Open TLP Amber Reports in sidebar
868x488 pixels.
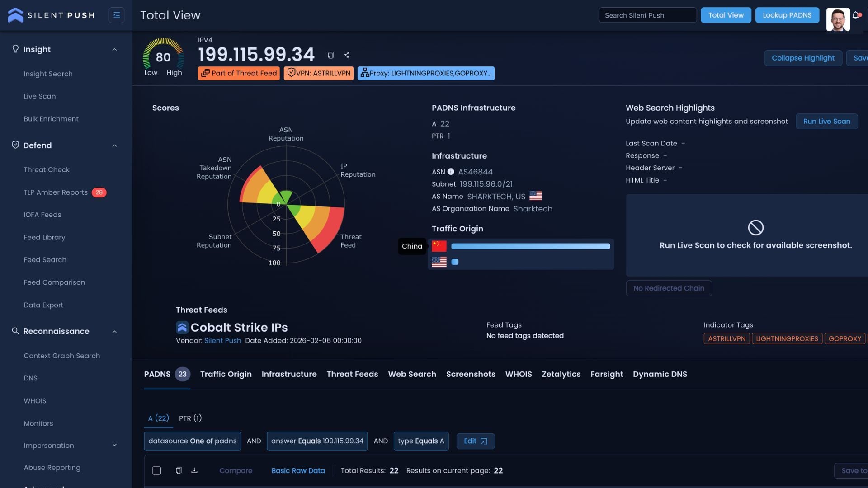(56, 192)
